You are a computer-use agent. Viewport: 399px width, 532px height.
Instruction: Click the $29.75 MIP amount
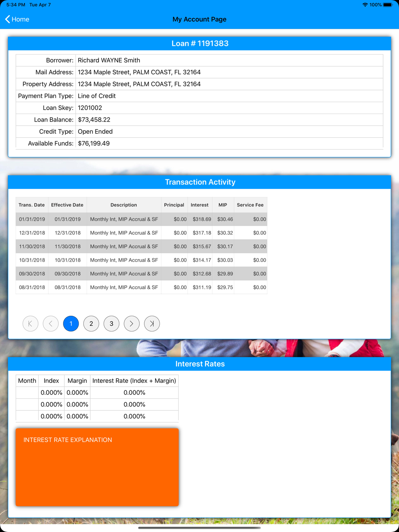pyautogui.click(x=225, y=287)
